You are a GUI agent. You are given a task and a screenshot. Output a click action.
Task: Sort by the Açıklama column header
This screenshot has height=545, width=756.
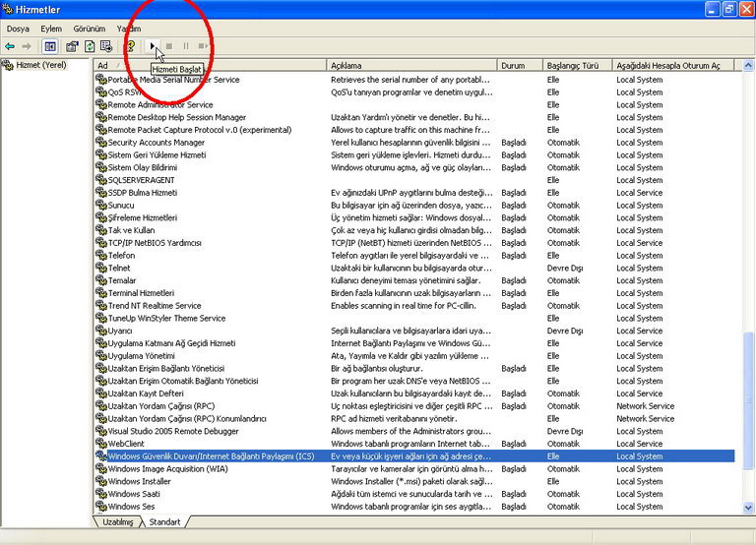point(411,66)
